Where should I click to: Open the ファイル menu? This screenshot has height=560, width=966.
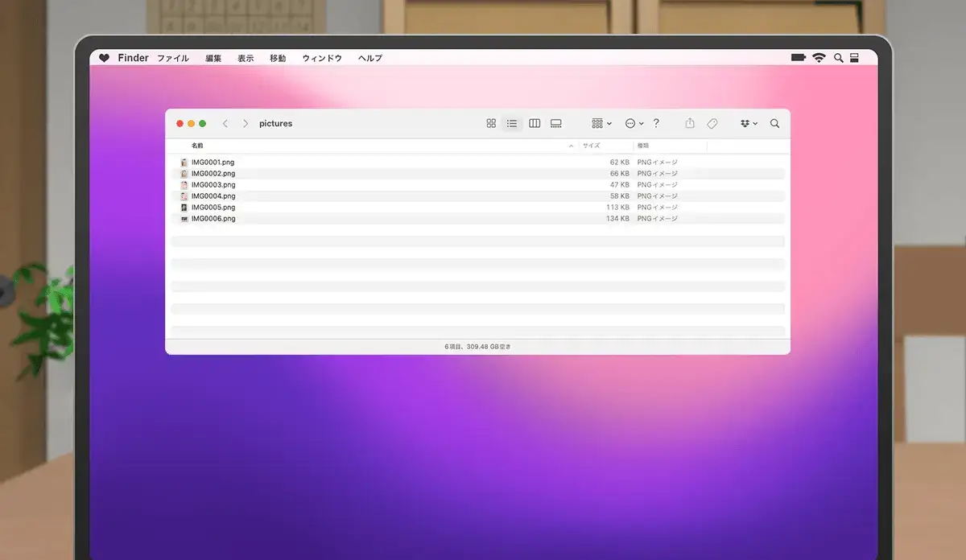pyautogui.click(x=173, y=59)
